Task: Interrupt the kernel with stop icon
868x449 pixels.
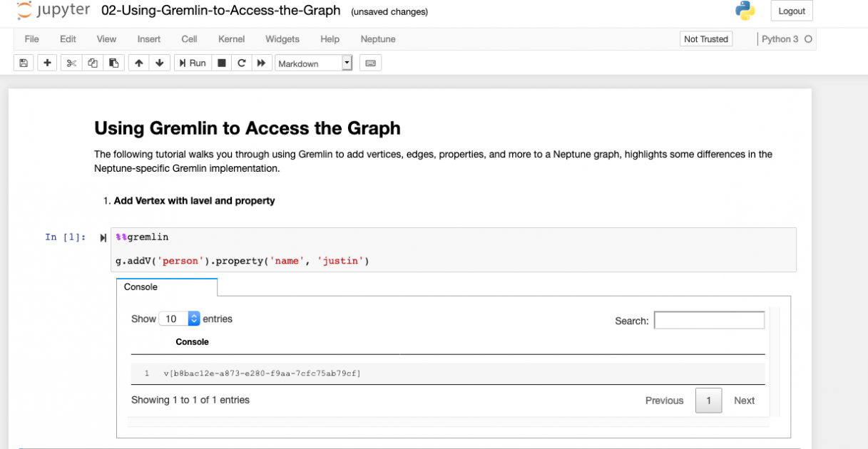Action: (222, 63)
